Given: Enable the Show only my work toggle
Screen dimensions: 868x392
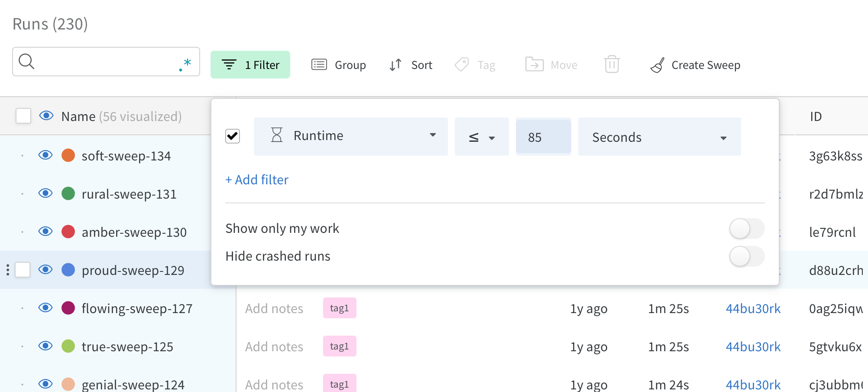Looking at the screenshot, I should [747, 229].
